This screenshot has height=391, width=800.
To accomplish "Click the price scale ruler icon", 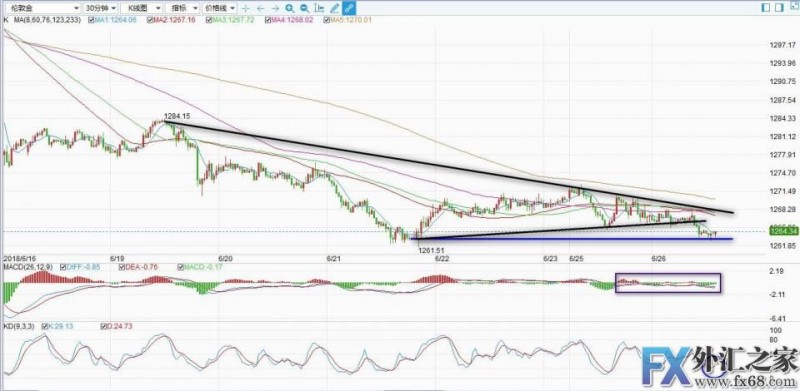I will [319, 8].
